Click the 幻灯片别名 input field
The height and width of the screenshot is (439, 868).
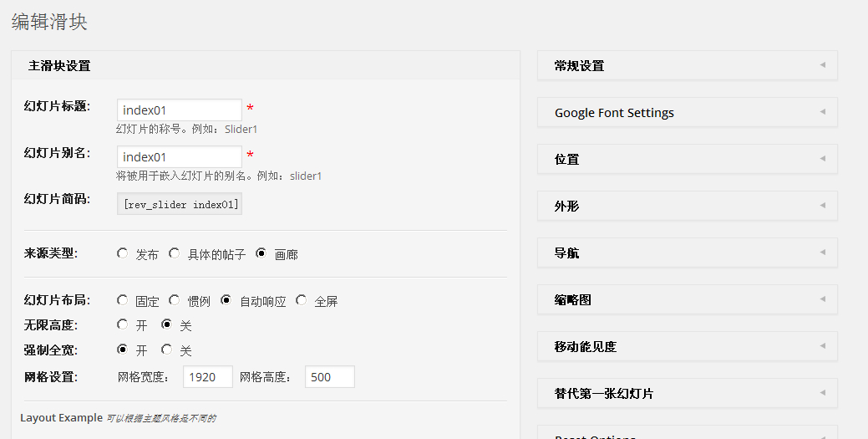coord(179,156)
